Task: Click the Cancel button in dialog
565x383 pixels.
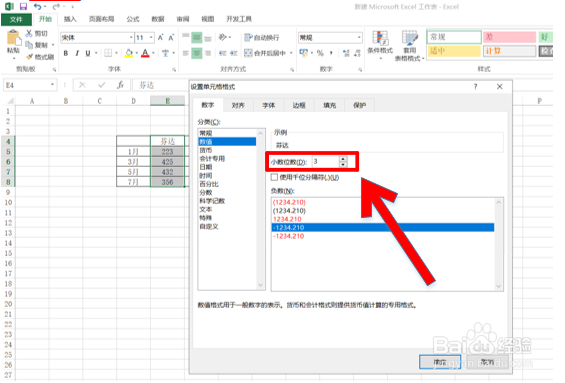Action: click(487, 362)
